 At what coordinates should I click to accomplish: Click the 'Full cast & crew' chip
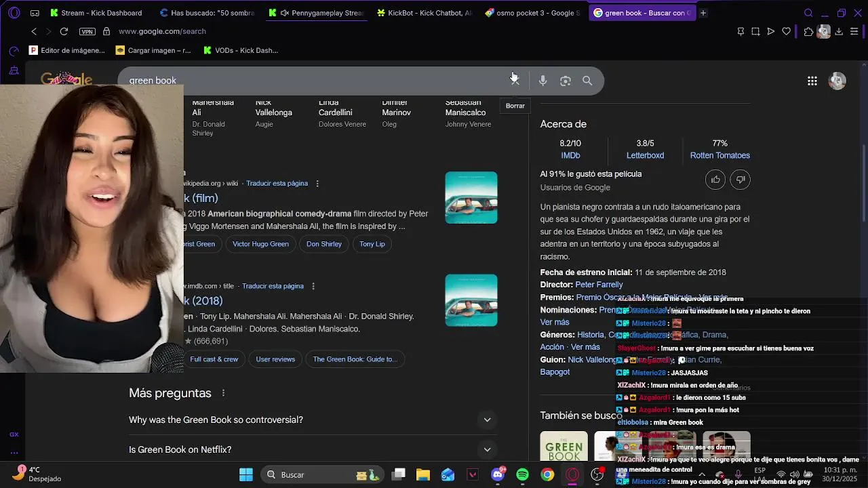click(214, 359)
